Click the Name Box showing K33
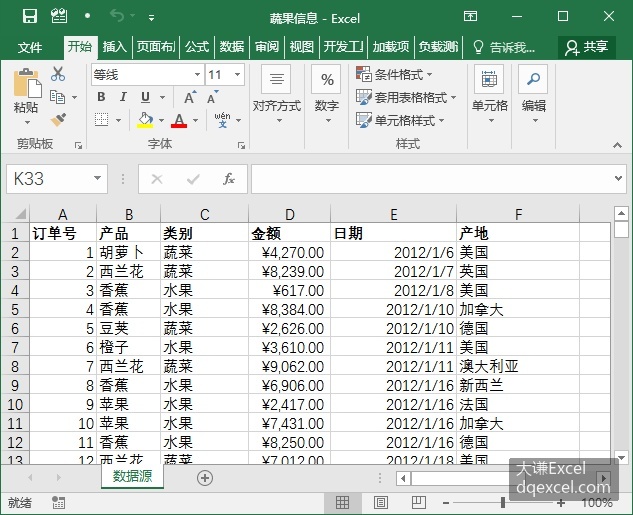The image size is (633, 515). [x=48, y=179]
